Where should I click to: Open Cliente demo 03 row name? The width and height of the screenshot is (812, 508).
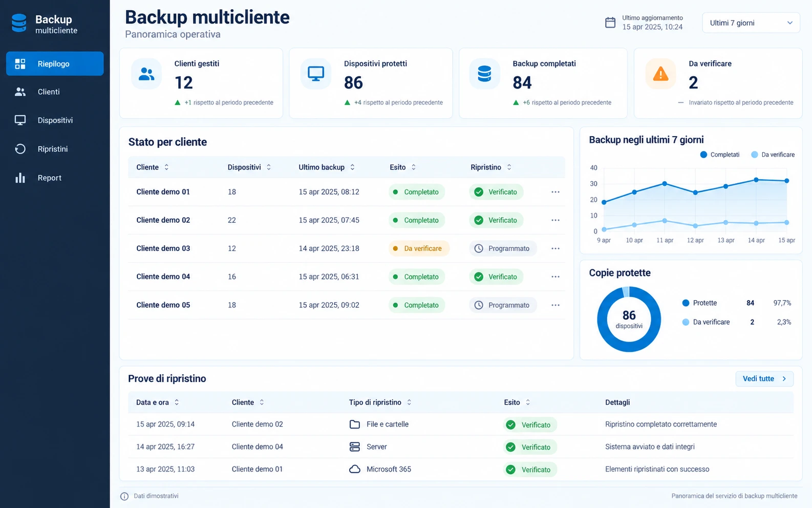tap(163, 248)
